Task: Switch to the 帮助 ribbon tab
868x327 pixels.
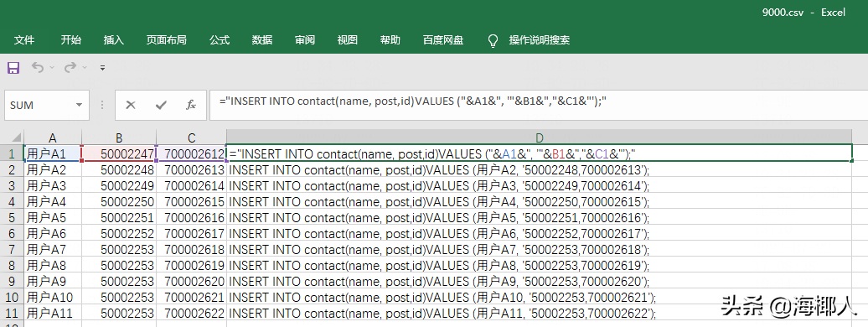Action: [x=390, y=40]
